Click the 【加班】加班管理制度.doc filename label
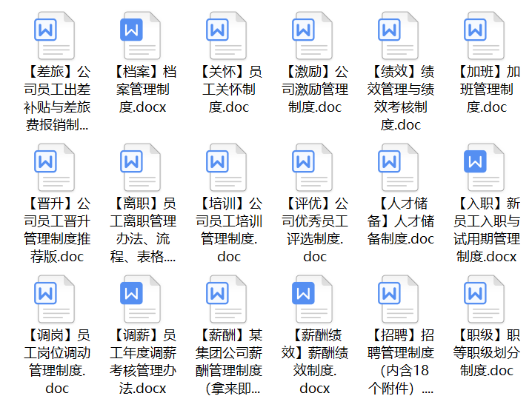Screen dimensions: 532x413 [486, 90]
